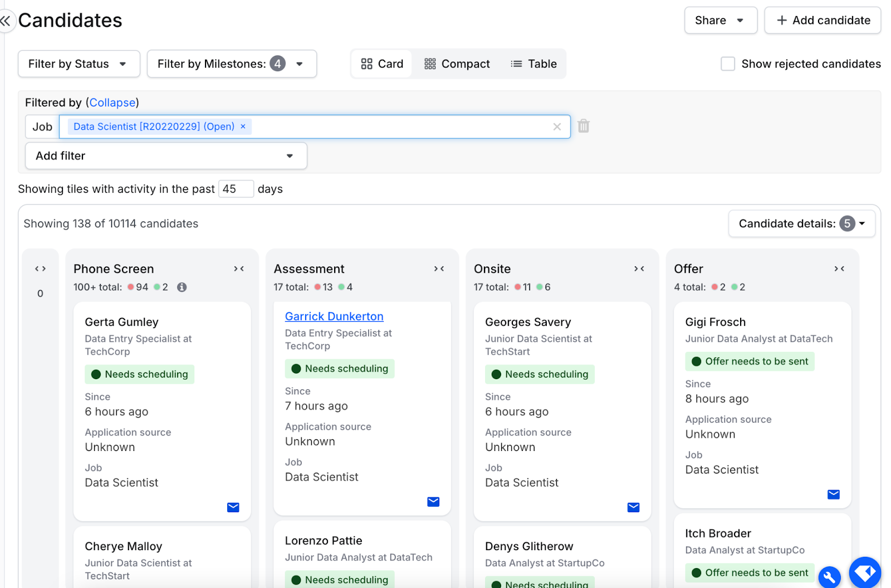The height and width of the screenshot is (588, 891).
Task: Open the Share dropdown
Action: pos(721,21)
